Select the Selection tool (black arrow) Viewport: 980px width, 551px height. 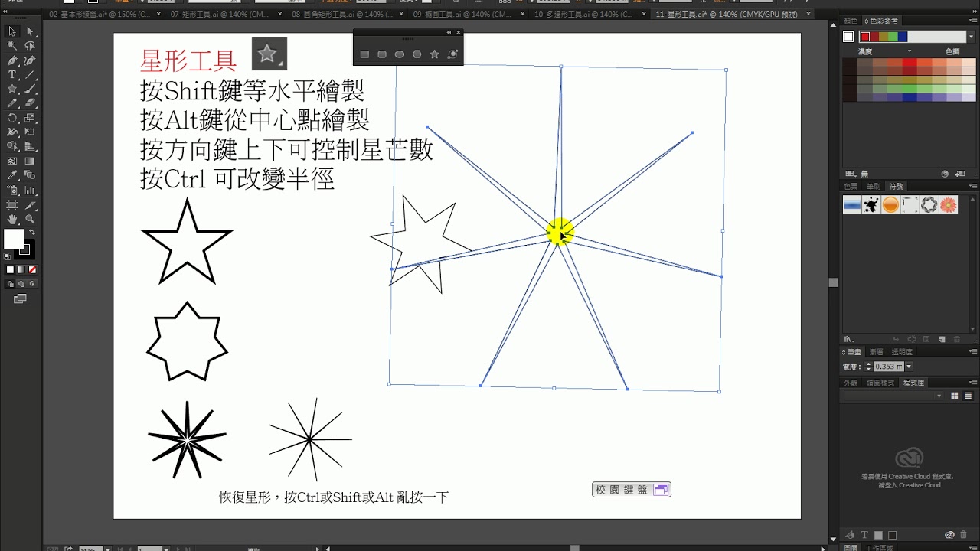click(x=12, y=31)
